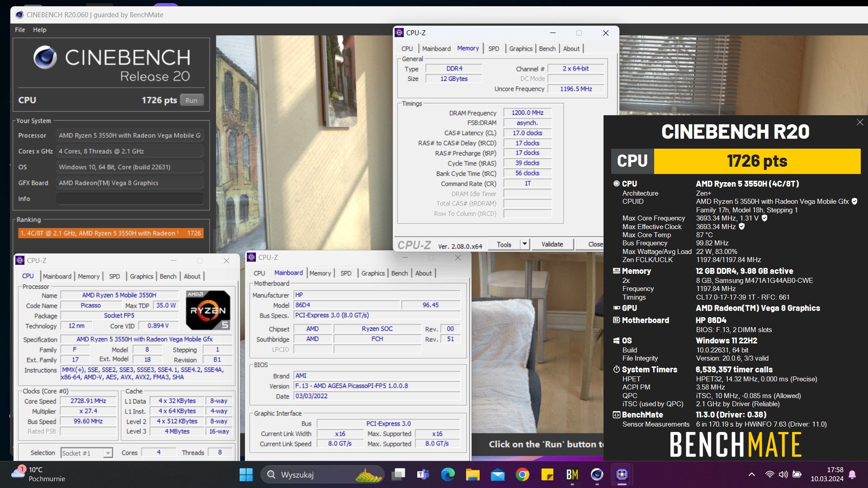Screen dimensions: 868x488
Task: Click the Windows Start button
Action: (x=246, y=474)
